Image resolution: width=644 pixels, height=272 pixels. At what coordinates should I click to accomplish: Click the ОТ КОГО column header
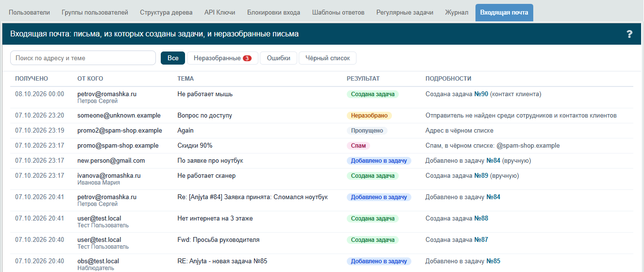[90, 79]
